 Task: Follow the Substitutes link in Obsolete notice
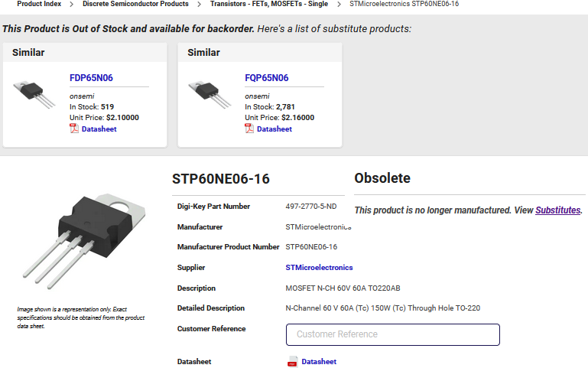(x=557, y=210)
